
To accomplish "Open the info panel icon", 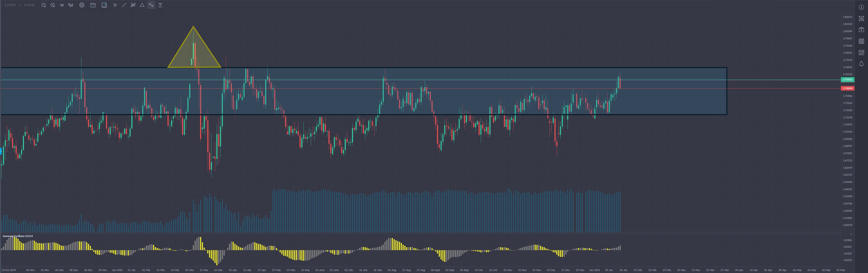I will [861, 7].
